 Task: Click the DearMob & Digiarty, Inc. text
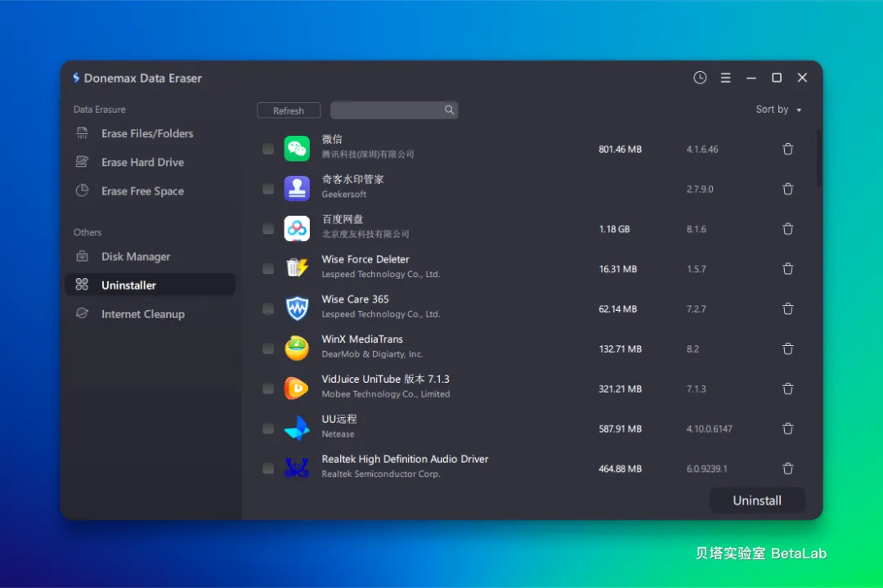pyautogui.click(x=372, y=354)
